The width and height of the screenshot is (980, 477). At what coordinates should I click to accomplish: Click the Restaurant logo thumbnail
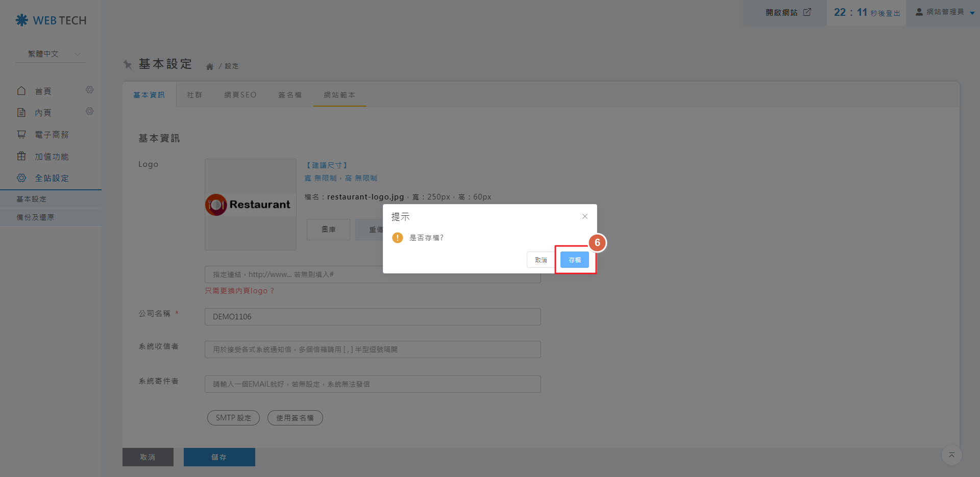250,205
